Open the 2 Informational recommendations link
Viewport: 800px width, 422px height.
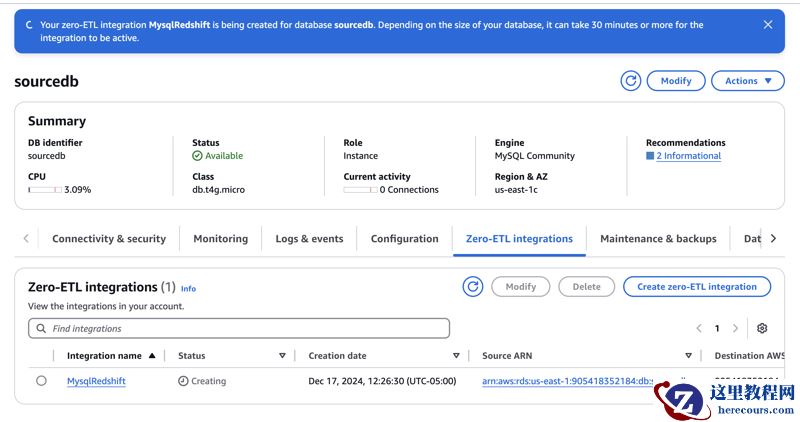[x=688, y=156]
